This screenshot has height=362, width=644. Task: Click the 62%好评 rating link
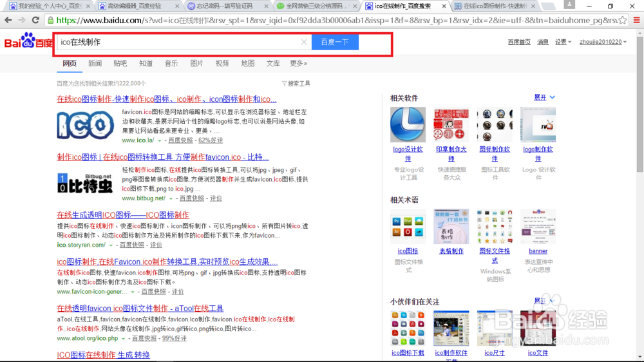coord(211,140)
